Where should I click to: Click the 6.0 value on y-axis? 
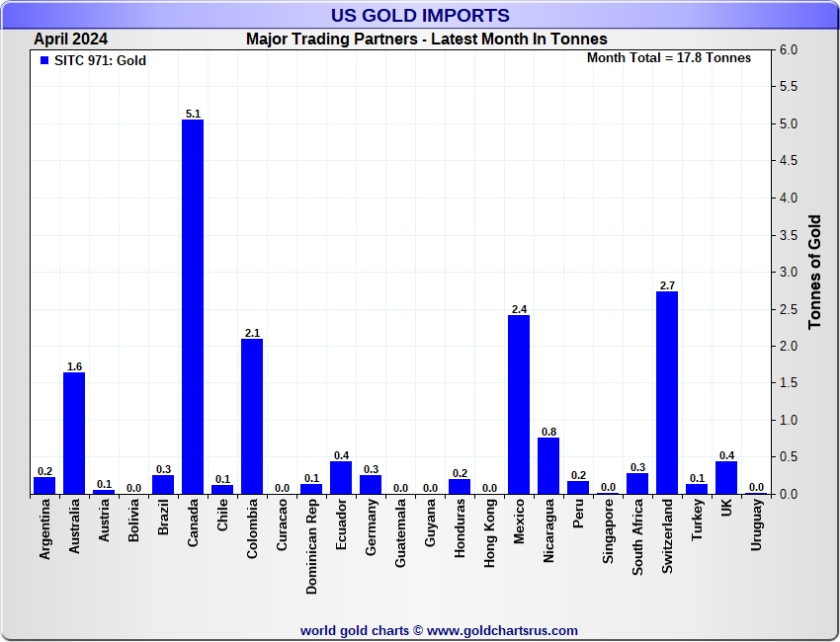(x=789, y=49)
